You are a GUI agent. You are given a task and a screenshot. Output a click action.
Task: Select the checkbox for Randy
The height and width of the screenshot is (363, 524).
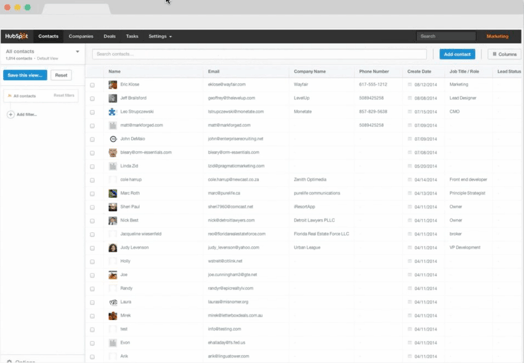point(92,289)
